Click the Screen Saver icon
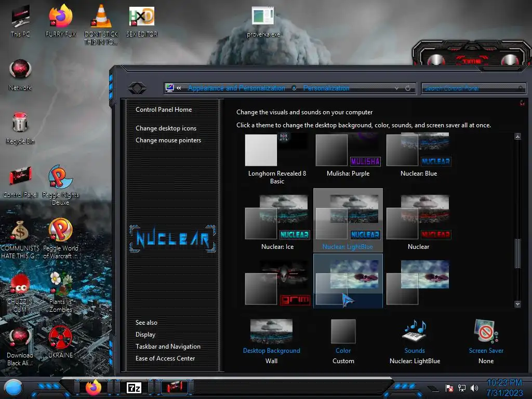 486,331
